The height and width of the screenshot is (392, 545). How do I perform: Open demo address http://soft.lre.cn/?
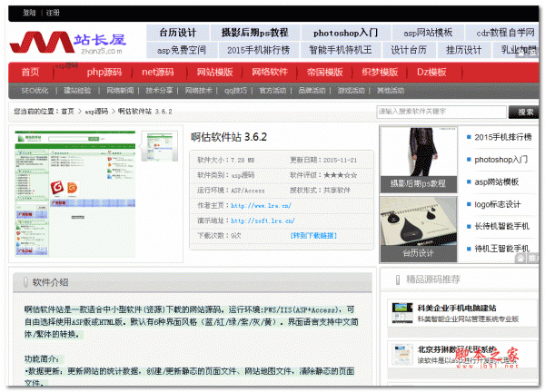(263, 220)
